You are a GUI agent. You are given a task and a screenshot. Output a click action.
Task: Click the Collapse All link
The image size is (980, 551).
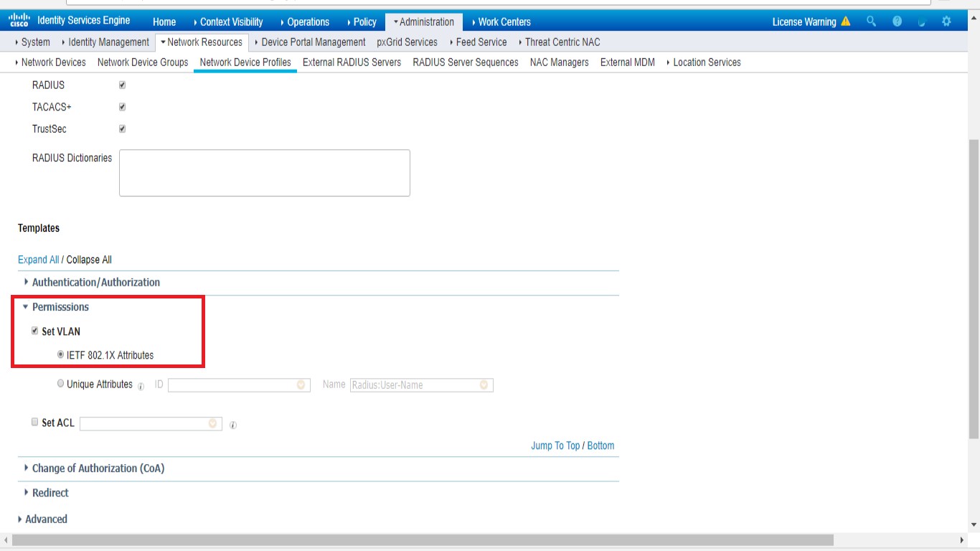[x=89, y=260]
